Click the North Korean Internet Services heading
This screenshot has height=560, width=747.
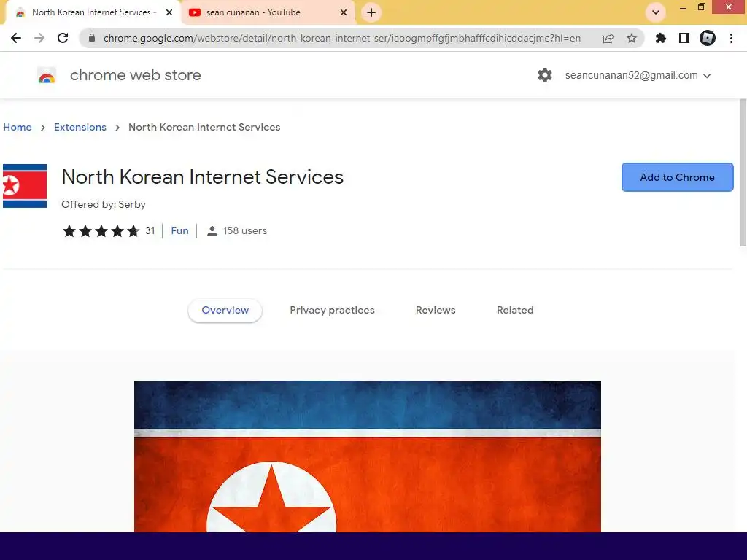(x=203, y=177)
